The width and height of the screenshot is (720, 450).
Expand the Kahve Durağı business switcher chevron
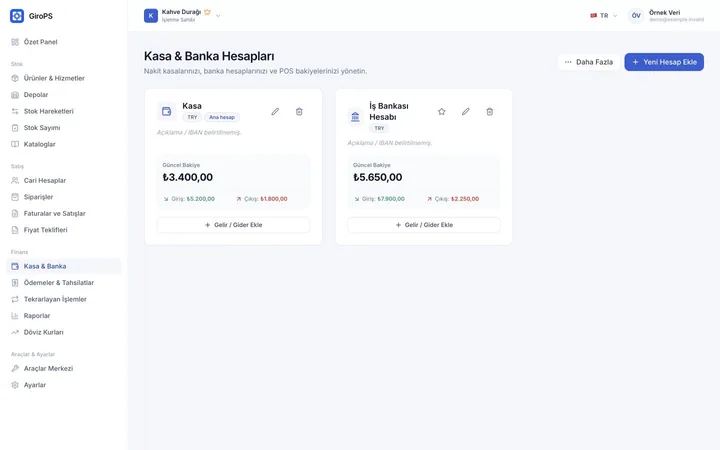[x=218, y=16]
